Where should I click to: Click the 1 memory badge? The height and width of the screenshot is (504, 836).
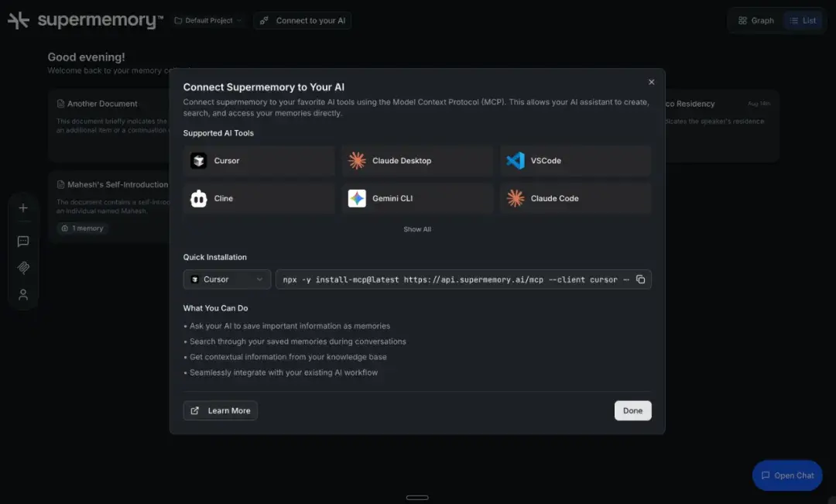coord(82,228)
